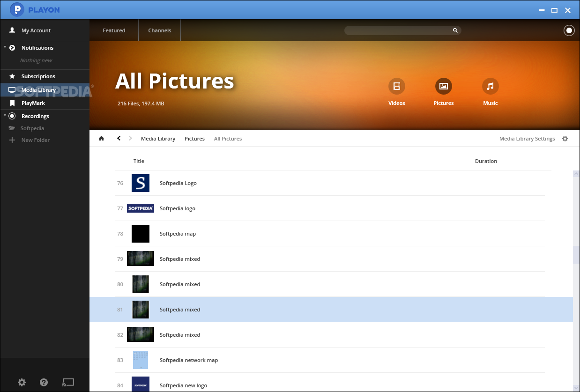Collapse the Notifications section arrow
The image size is (580, 392).
pyautogui.click(x=5, y=47)
